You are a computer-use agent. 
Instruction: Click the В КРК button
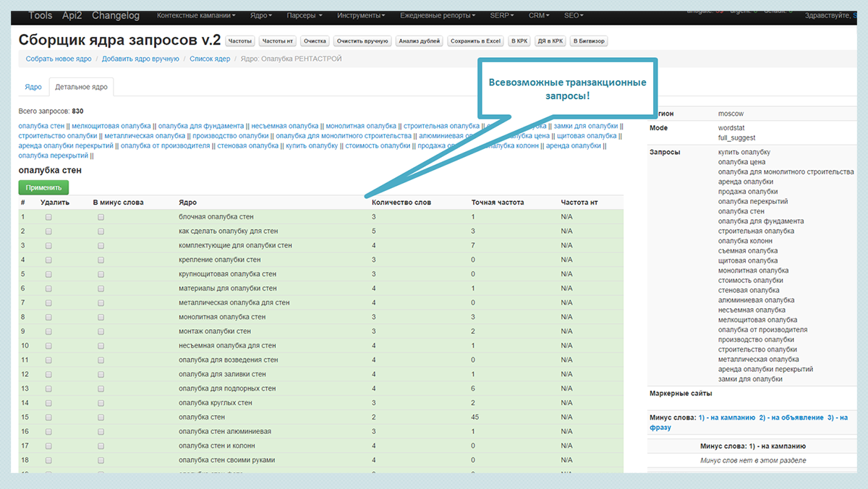pyautogui.click(x=519, y=41)
